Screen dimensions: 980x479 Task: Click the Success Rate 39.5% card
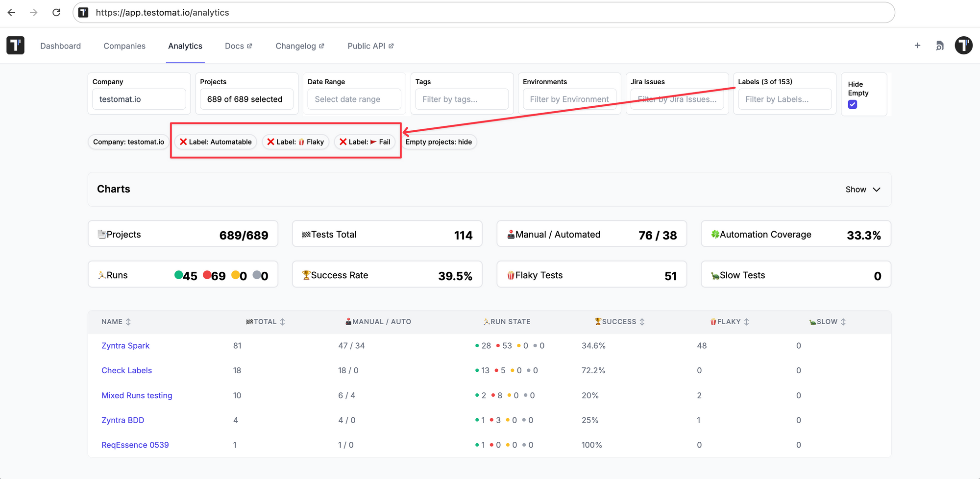coord(387,274)
